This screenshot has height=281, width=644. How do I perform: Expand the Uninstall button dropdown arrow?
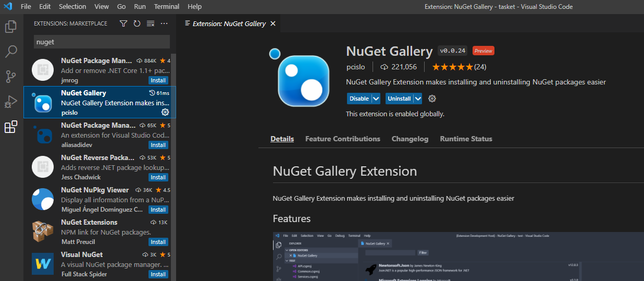click(x=418, y=99)
